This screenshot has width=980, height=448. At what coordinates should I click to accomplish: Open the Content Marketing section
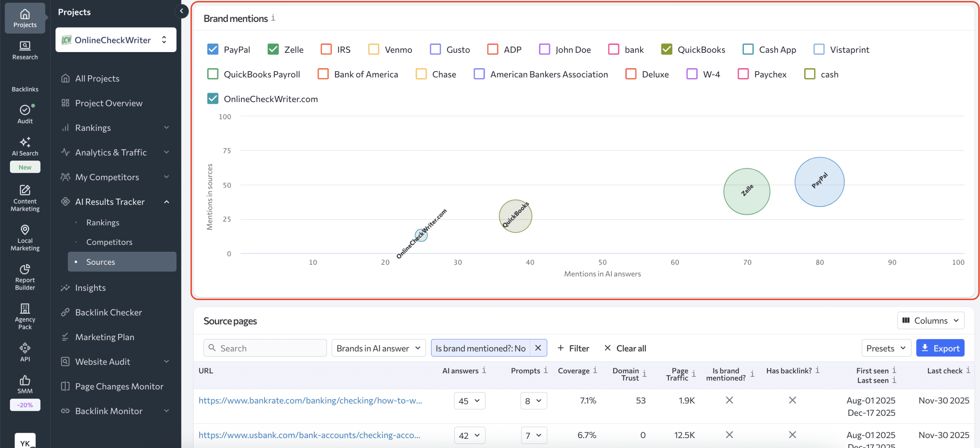(24, 197)
